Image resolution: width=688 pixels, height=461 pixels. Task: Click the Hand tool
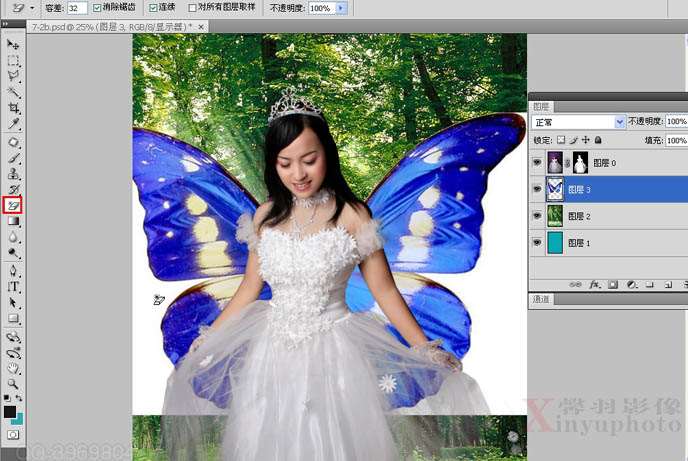14,367
